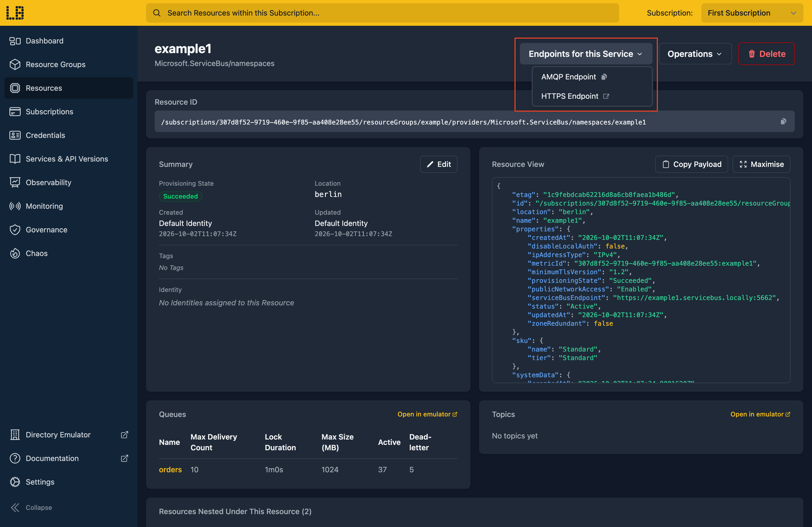Image resolution: width=812 pixels, height=527 pixels.
Task: Open the First Subscription dropdown
Action: coord(752,13)
